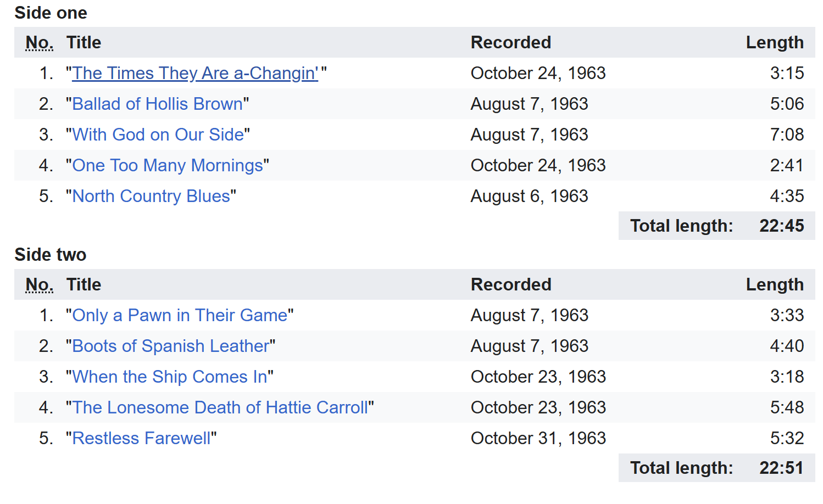Click the "No." abbreviation in Side one header
Image resolution: width=823 pixels, height=504 pixels.
point(40,42)
